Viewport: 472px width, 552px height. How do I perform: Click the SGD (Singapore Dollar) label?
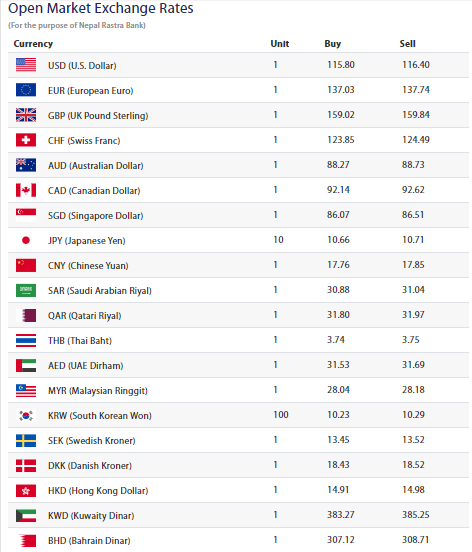[x=95, y=215]
